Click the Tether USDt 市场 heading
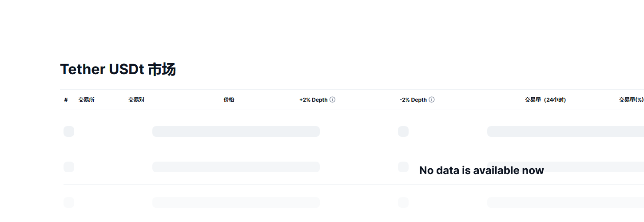The height and width of the screenshot is (222, 644). (118, 70)
